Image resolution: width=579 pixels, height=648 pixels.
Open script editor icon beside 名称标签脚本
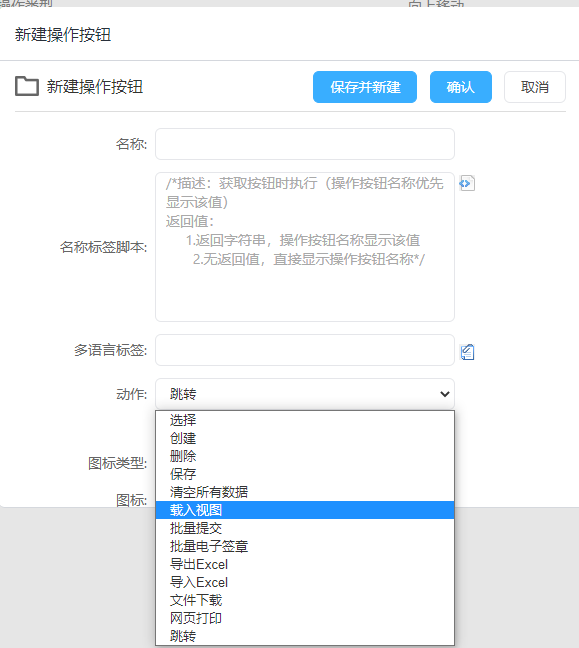[x=467, y=183]
